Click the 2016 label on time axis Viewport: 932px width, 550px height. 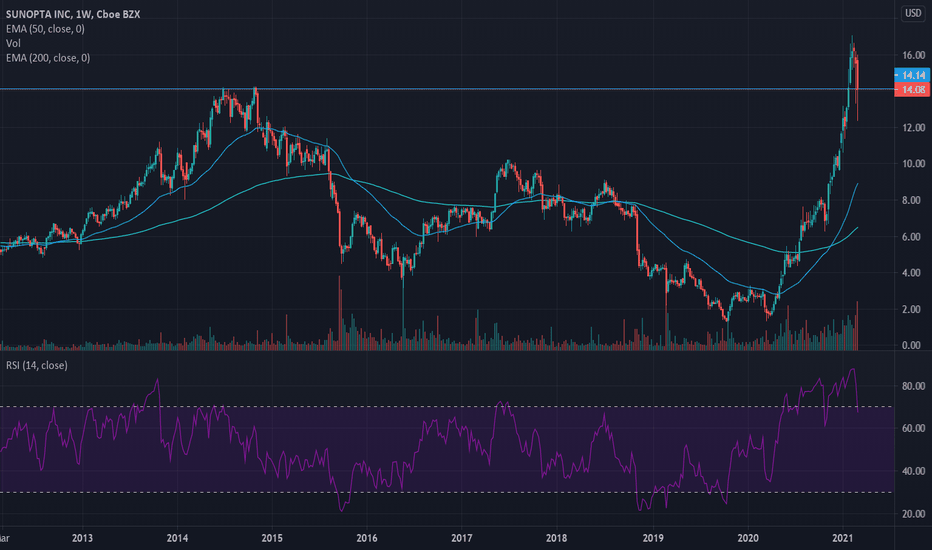pyautogui.click(x=367, y=538)
